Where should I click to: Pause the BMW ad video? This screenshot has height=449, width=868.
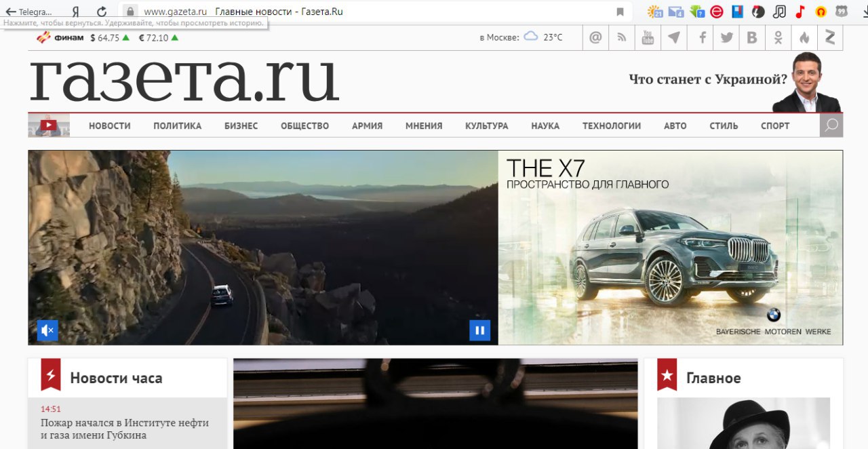(479, 330)
